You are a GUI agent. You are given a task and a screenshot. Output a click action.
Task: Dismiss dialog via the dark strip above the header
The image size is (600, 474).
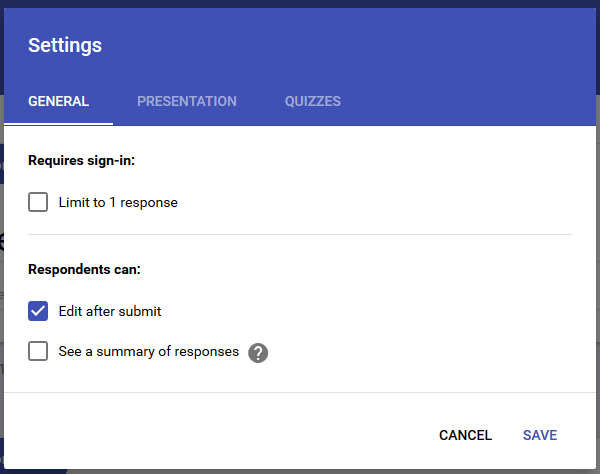[300, 3]
